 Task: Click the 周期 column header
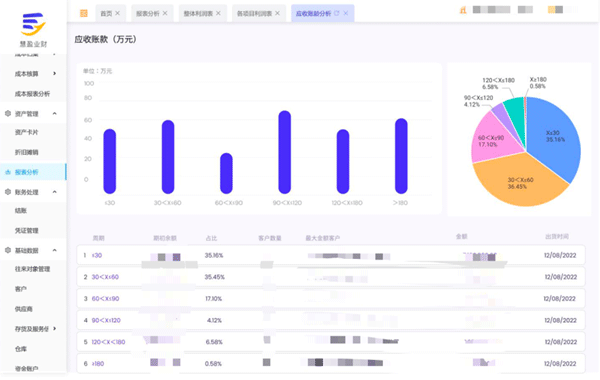coord(98,238)
